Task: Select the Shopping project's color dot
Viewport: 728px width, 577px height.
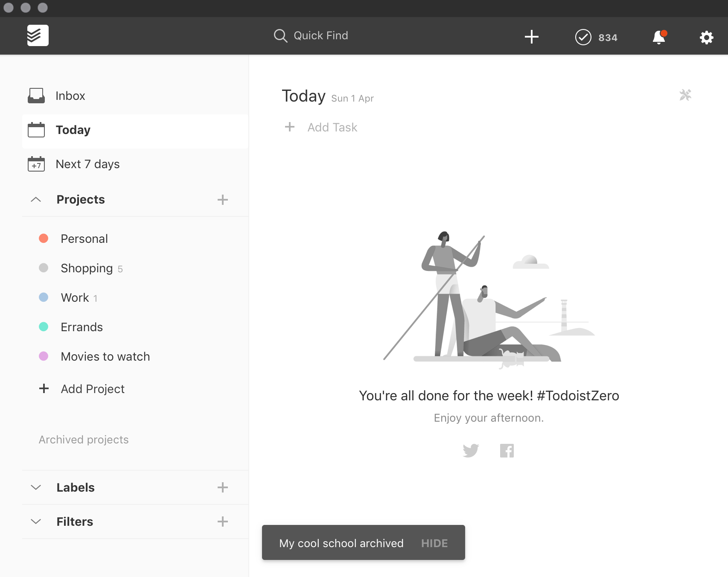Action: [x=44, y=268]
